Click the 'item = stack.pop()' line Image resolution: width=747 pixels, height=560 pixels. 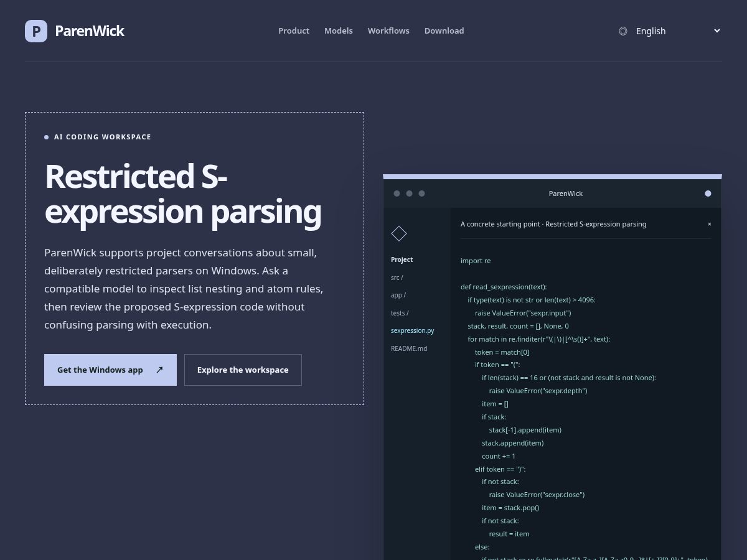point(510,508)
